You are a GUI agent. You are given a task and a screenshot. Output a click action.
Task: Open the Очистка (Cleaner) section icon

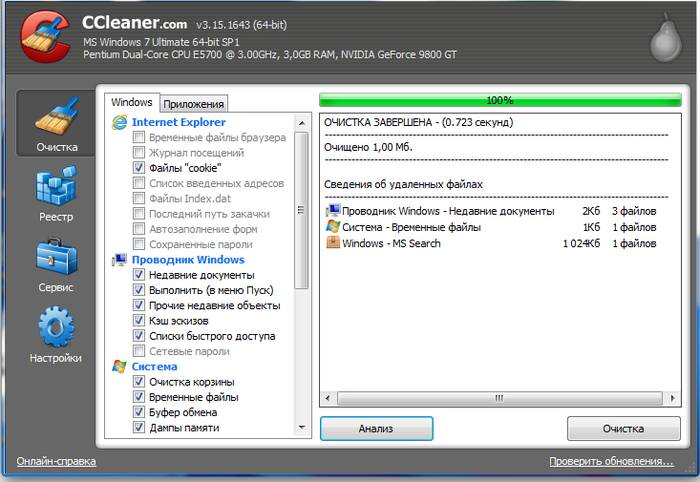(56, 118)
